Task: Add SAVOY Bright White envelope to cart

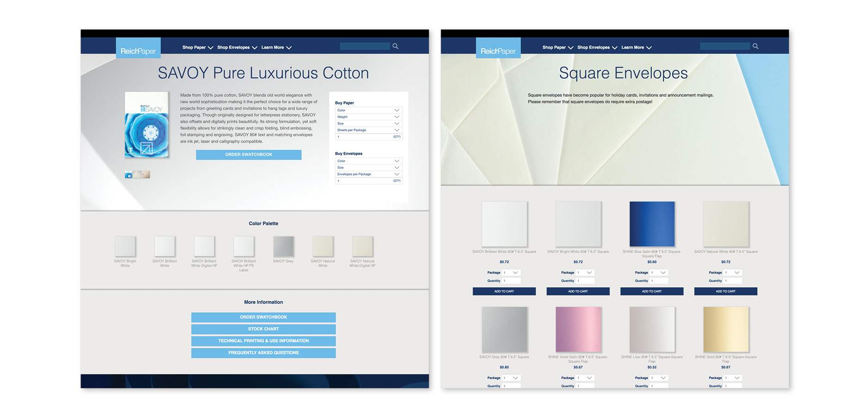Action: click(578, 291)
